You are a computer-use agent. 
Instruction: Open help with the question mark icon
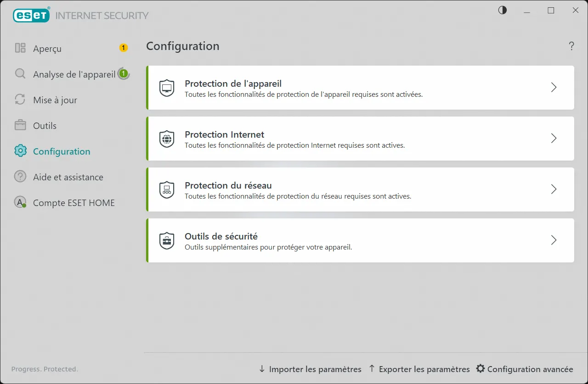coord(571,46)
